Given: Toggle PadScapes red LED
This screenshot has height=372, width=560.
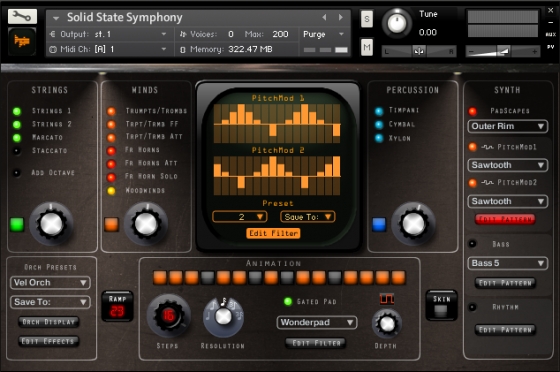Looking at the screenshot, I should coord(472,111).
